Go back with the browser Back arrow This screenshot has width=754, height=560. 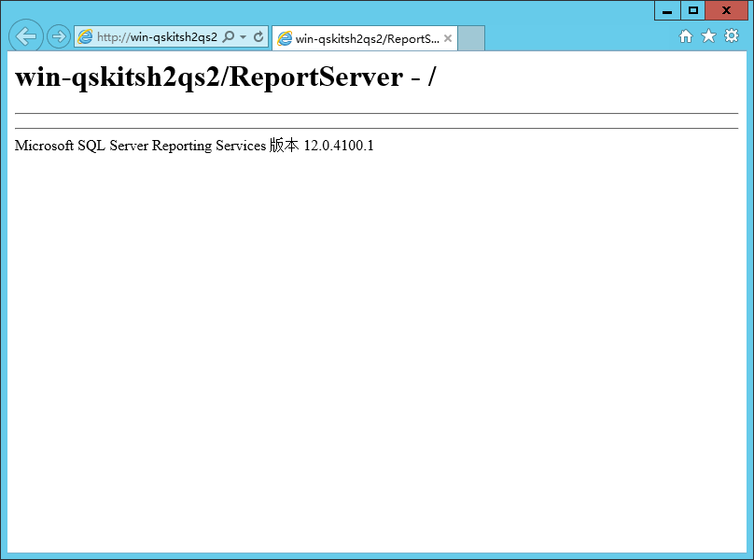coord(26,35)
